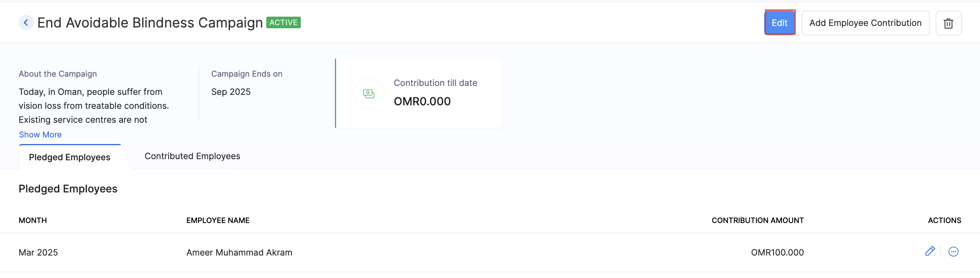
Task: Click the Employee Name column header
Action: pyautogui.click(x=218, y=220)
